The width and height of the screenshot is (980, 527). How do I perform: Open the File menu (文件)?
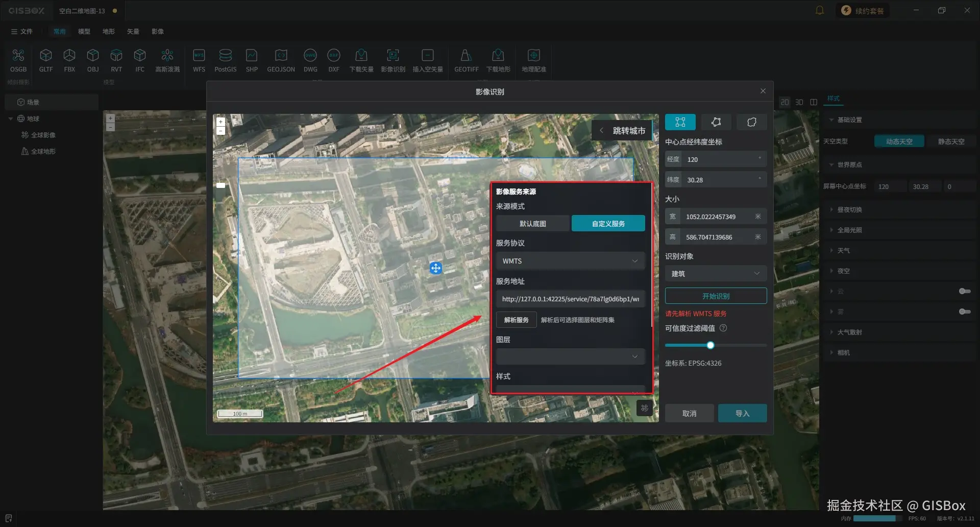pos(22,31)
